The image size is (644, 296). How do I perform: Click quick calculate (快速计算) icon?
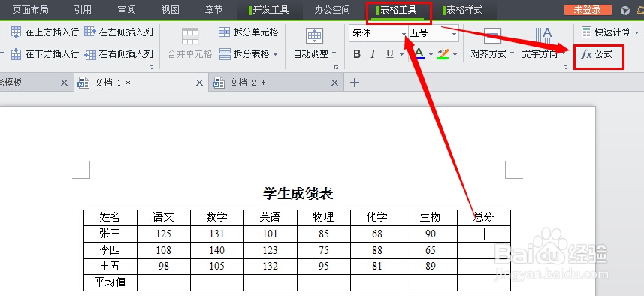[586, 32]
